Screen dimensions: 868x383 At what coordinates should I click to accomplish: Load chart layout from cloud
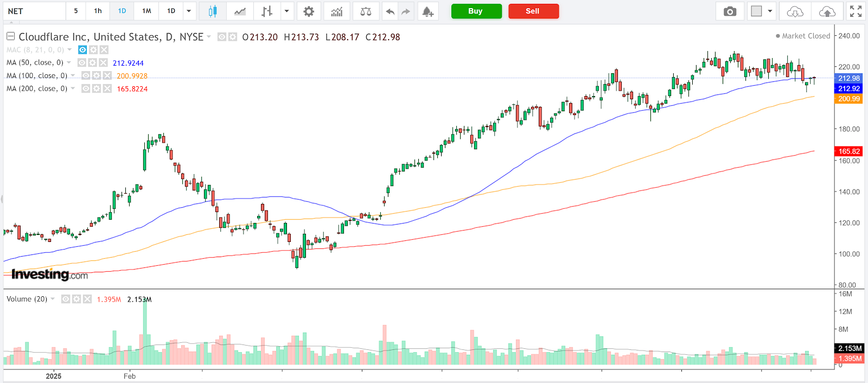coord(795,11)
